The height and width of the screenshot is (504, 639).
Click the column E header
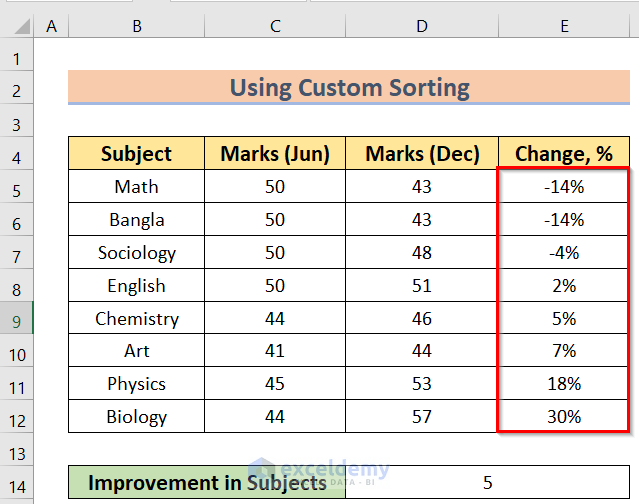coord(564,26)
